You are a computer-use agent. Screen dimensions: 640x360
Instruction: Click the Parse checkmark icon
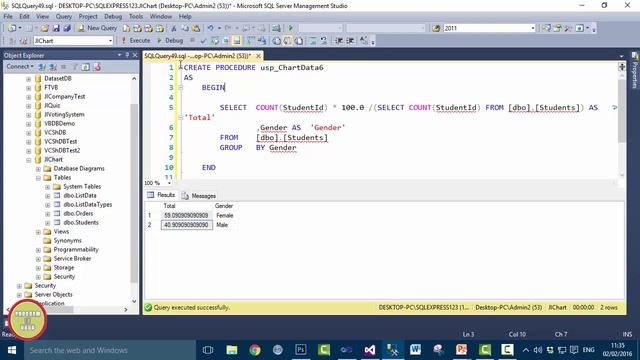(203, 40)
